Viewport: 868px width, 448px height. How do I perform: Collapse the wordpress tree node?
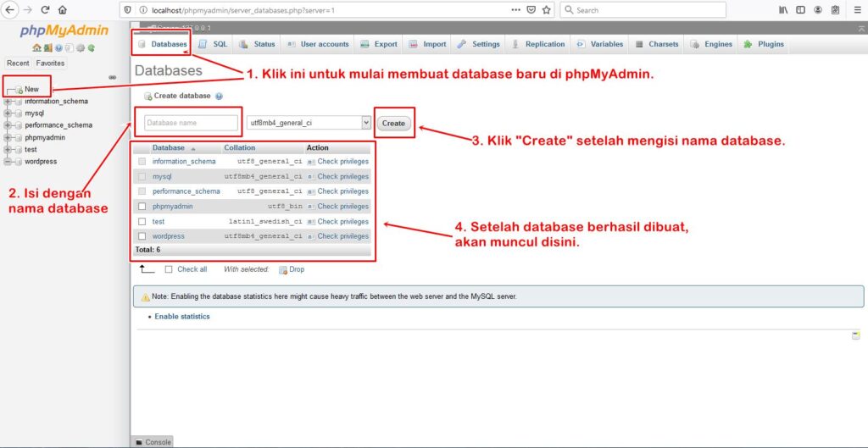click(7, 162)
